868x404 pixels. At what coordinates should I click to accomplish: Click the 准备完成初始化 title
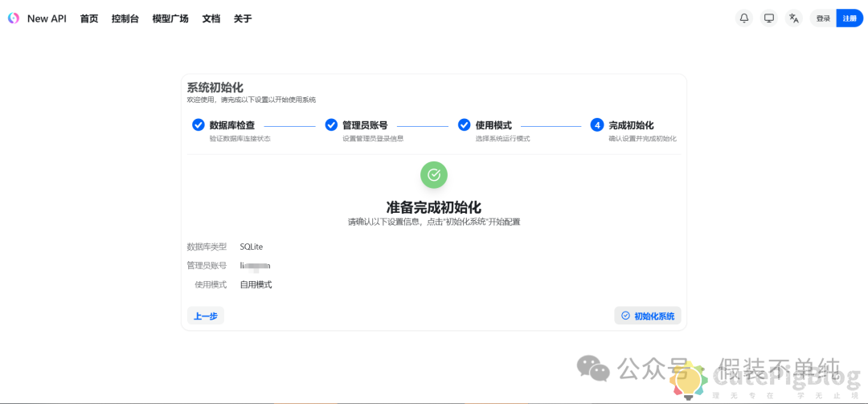434,207
